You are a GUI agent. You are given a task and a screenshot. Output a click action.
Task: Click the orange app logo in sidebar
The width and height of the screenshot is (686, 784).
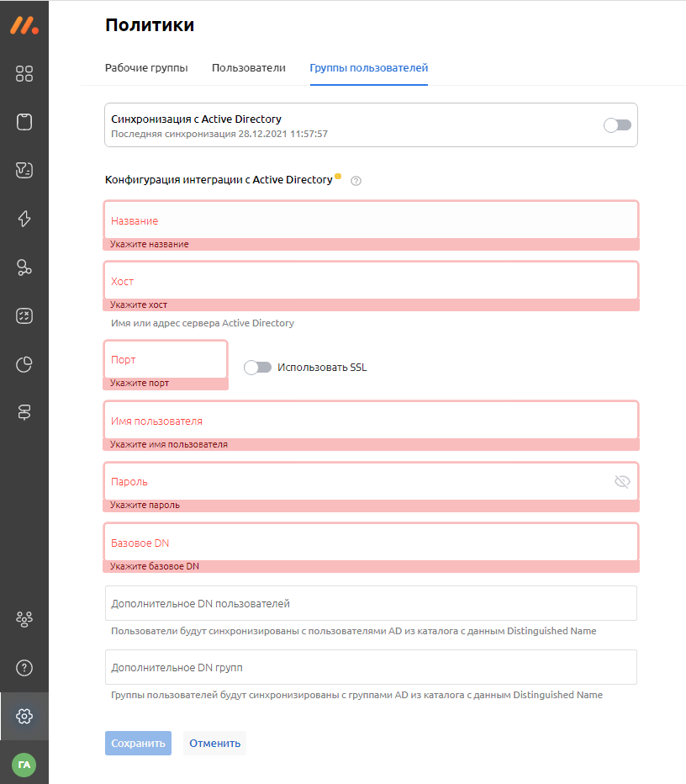24,25
